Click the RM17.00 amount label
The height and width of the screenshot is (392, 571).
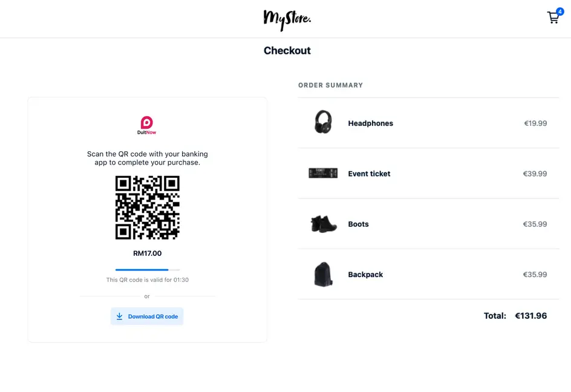[x=147, y=253]
